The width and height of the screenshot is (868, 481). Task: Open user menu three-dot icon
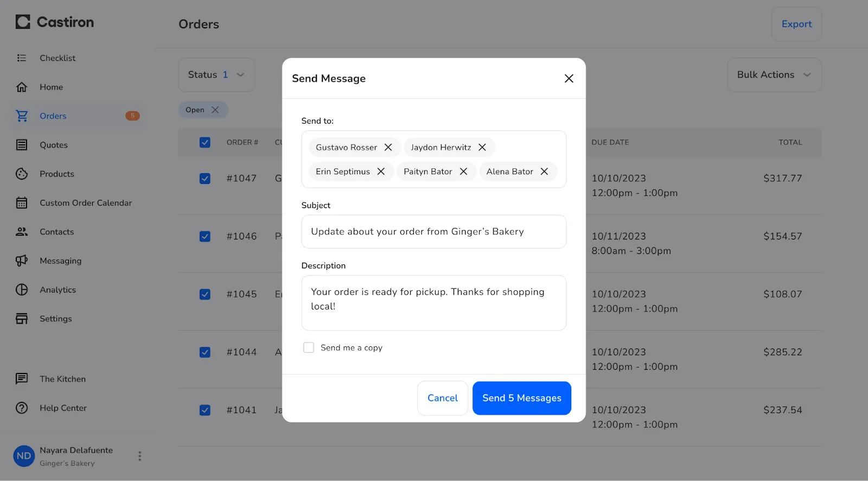point(139,456)
